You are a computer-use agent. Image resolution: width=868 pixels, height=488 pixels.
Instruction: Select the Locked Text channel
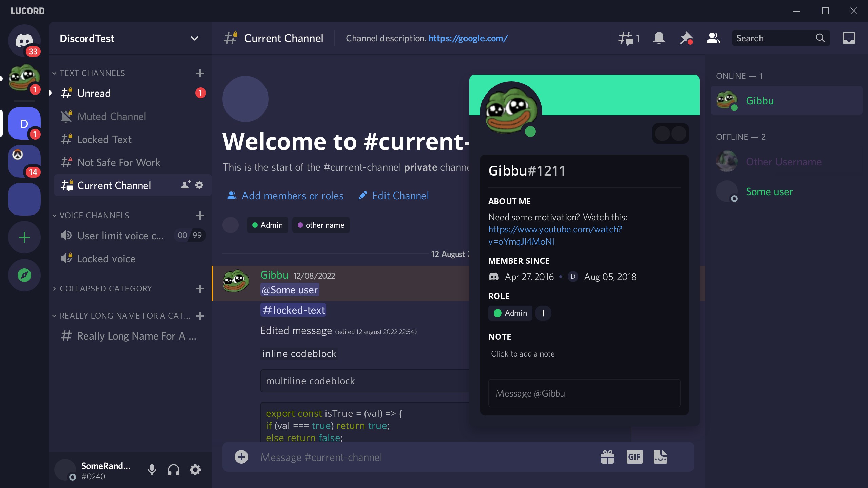[104, 140]
